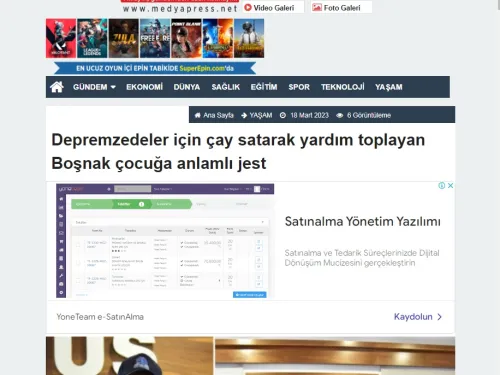
Task: Click the ad description about Dijital Dönüşüm
Action: click(x=362, y=258)
